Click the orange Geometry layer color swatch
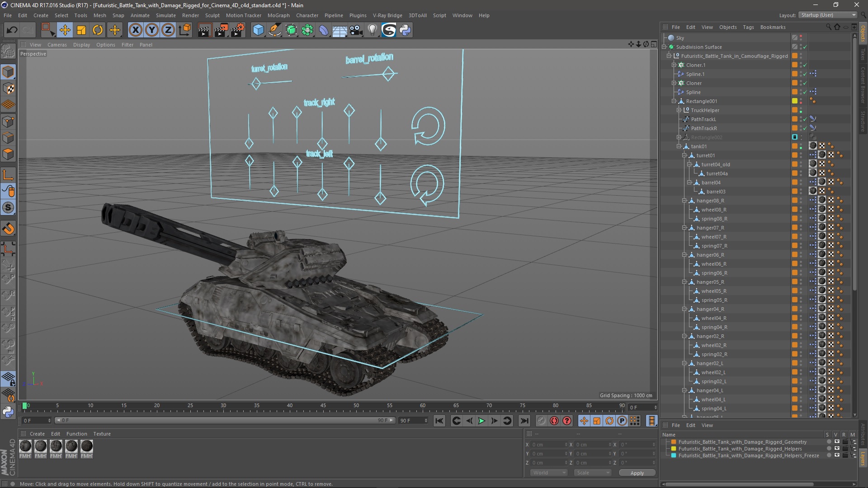The width and height of the screenshot is (868, 488). coord(674,442)
